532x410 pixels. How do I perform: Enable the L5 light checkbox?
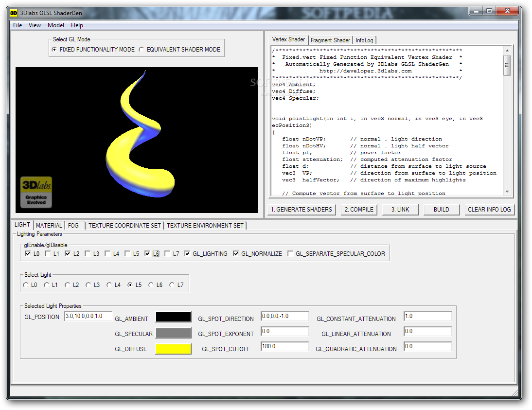click(127, 253)
